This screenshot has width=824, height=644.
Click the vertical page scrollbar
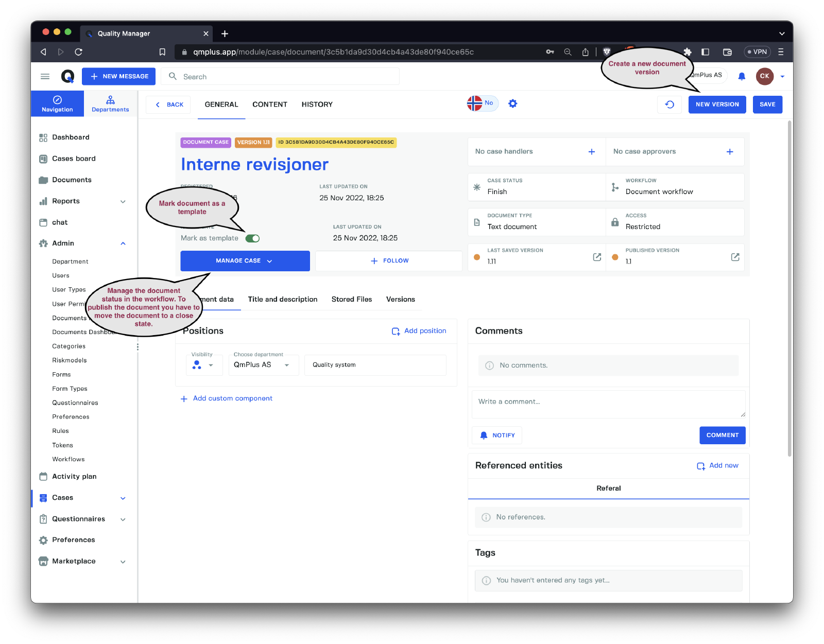789,288
